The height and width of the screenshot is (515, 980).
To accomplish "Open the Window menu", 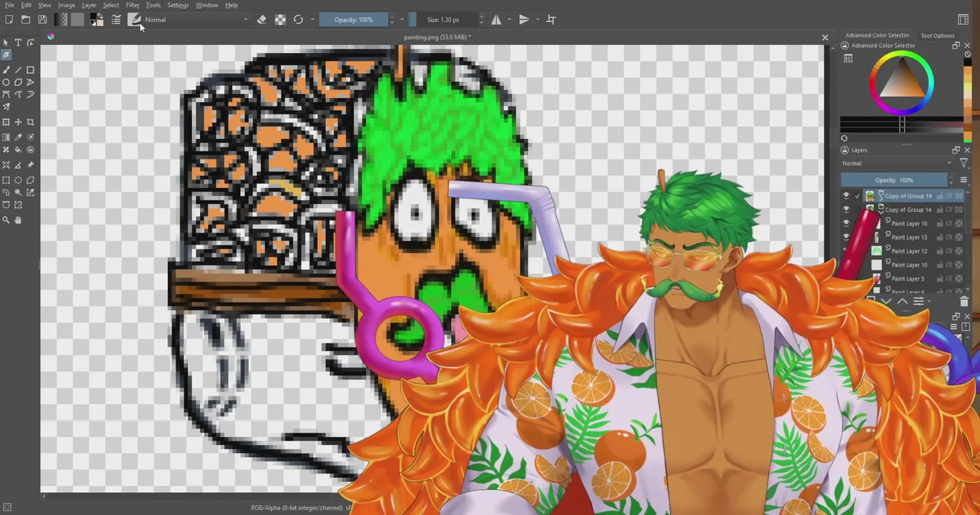I will click(207, 5).
